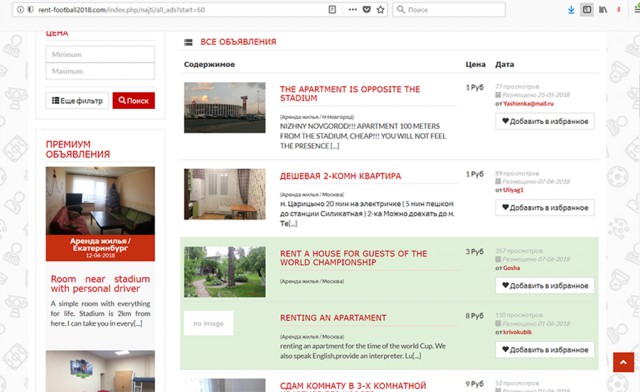Add ДЕШЕВАЯ 2-КОМН КВАРТИРА to favorites
The image size is (640, 392).
pyautogui.click(x=545, y=208)
